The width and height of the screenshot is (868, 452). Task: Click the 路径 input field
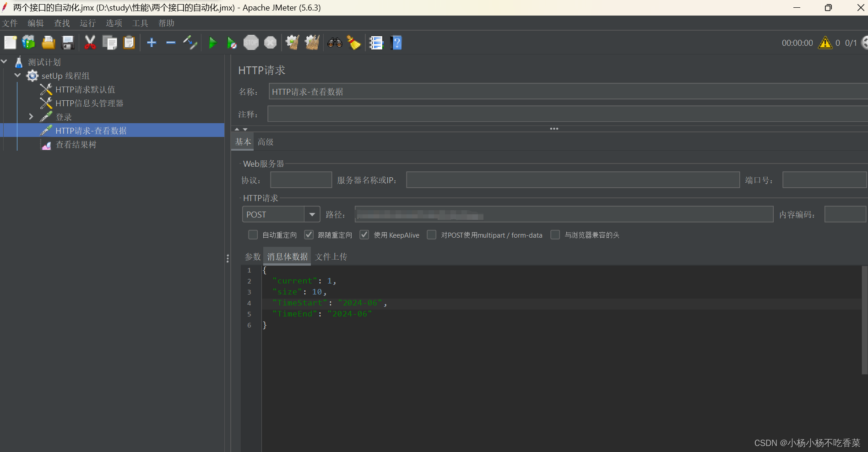pos(564,214)
